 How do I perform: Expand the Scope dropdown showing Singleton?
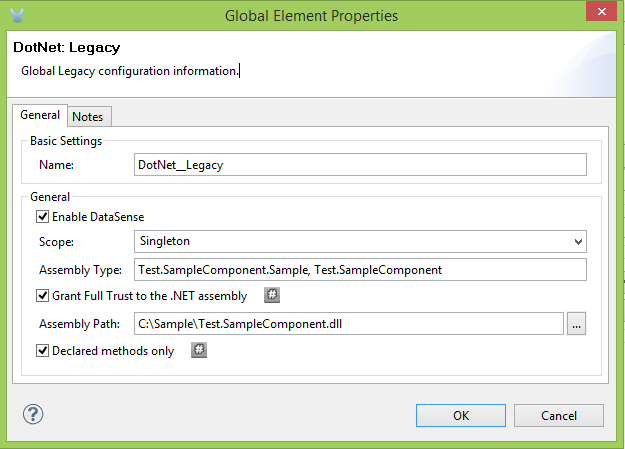pyautogui.click(x=359, y=241)
